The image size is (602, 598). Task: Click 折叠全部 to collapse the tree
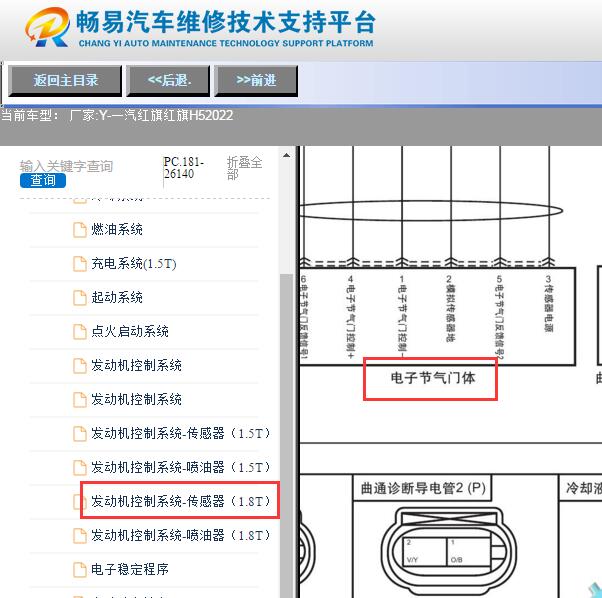point(244,168)
